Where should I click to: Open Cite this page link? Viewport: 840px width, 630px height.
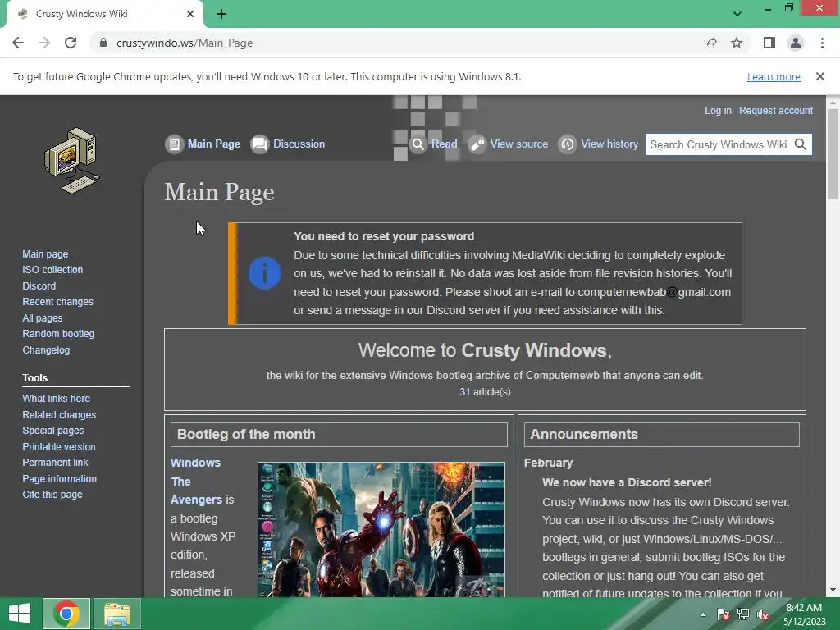[x=52, y=495]
